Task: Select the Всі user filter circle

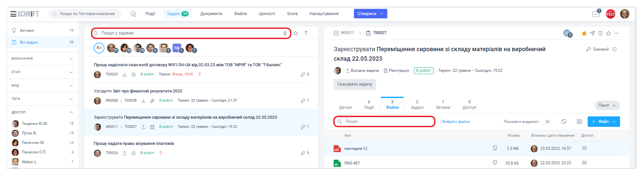Action: [99, 48]
